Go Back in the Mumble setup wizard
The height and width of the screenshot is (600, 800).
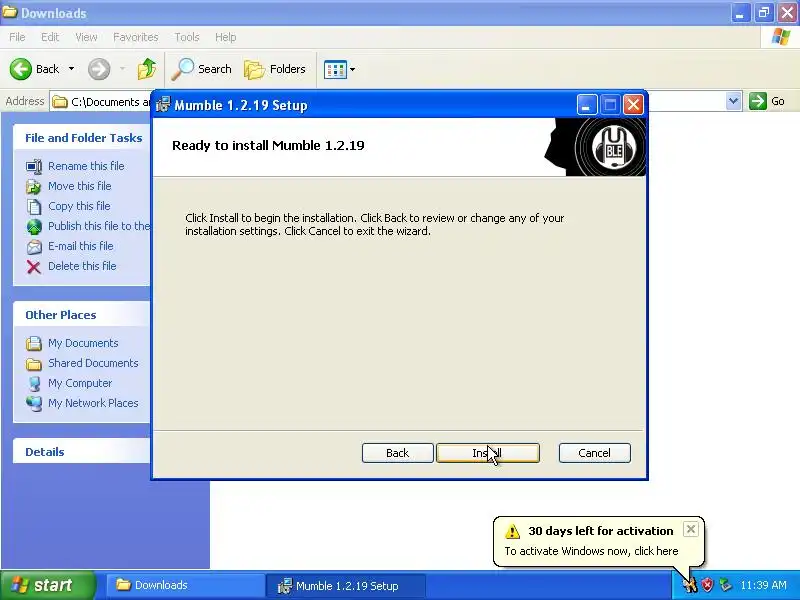click(x=397, y=453)
